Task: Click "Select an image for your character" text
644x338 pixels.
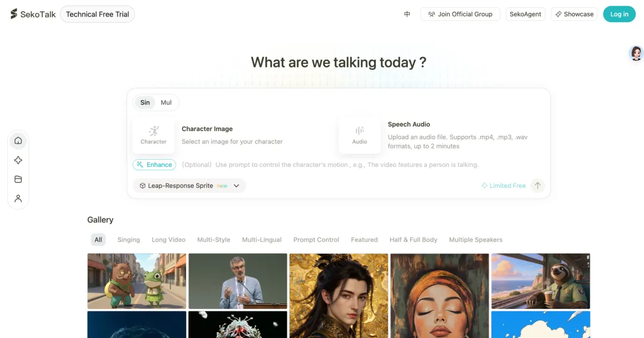Action: point(232,142)
